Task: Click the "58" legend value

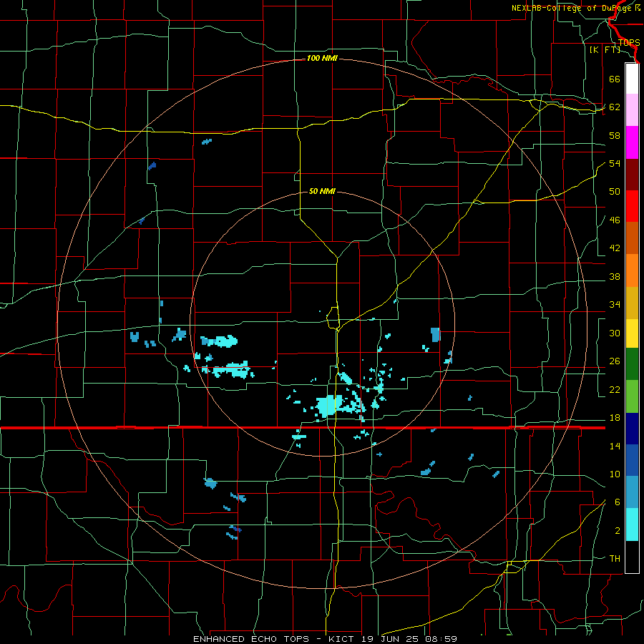Action: (x=615, y=135)
